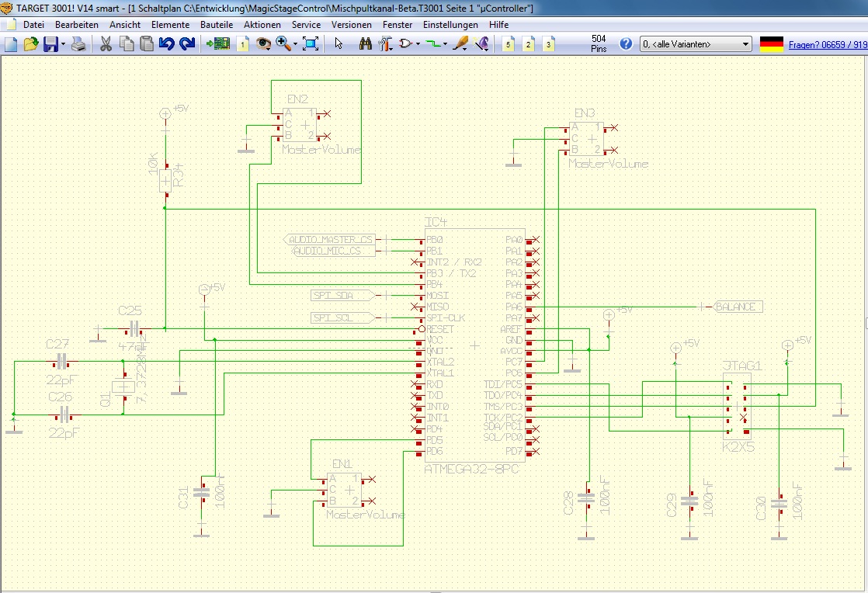Screen dimensions: 868x593
Task: Select the pen drawing tool icon
Action: [460, 44]
